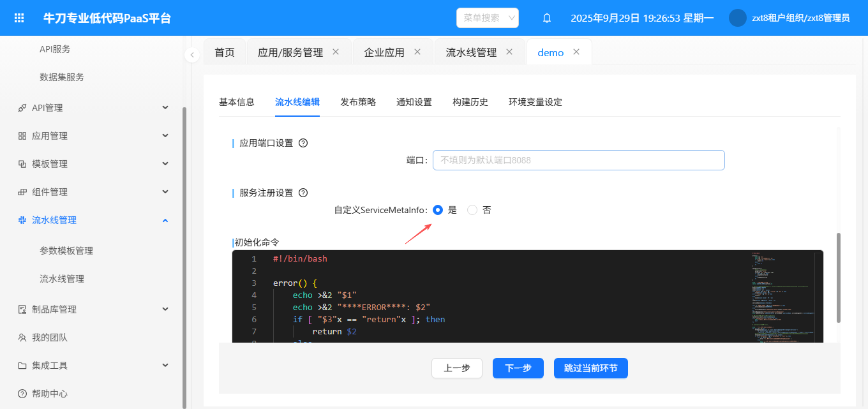Expand the 制品库管理 sidebar menu
This screenshot has height=409, width=868.
tap(165, 309)
